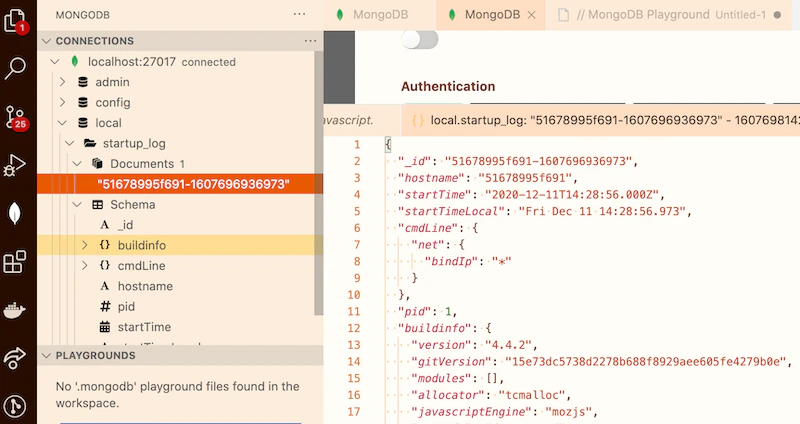The height and width of the screenshot is (424, 800).
Task: Open the MongoDB leaf view in the activity bar
Action: (15, 213)
